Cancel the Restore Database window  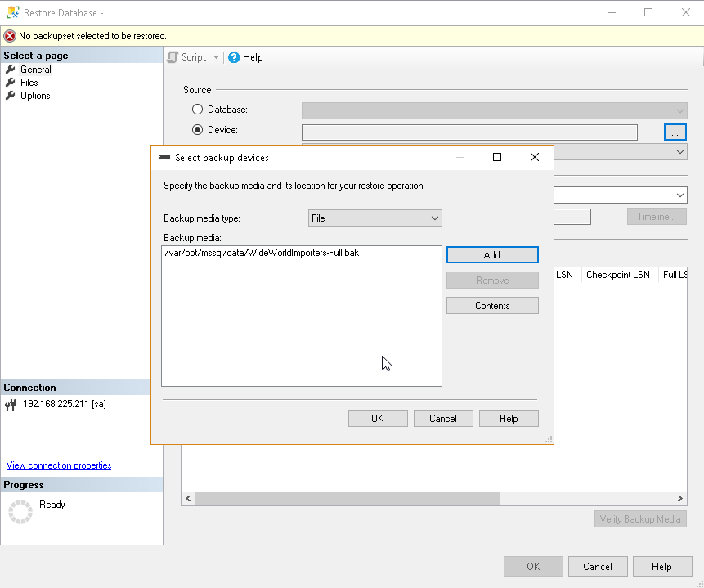(598, 567)
